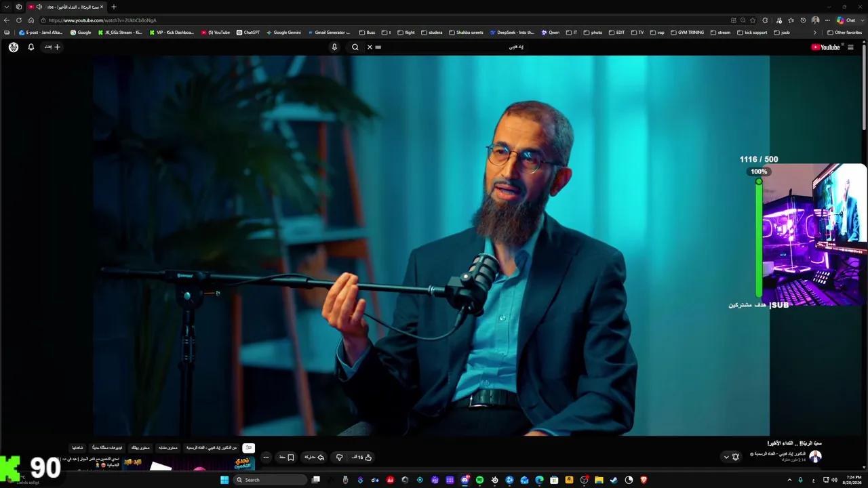This screenshot has width=868, height=488.
Task: Expand the 'kick sopport' bookmarks folder
Action: click(752, 33)
